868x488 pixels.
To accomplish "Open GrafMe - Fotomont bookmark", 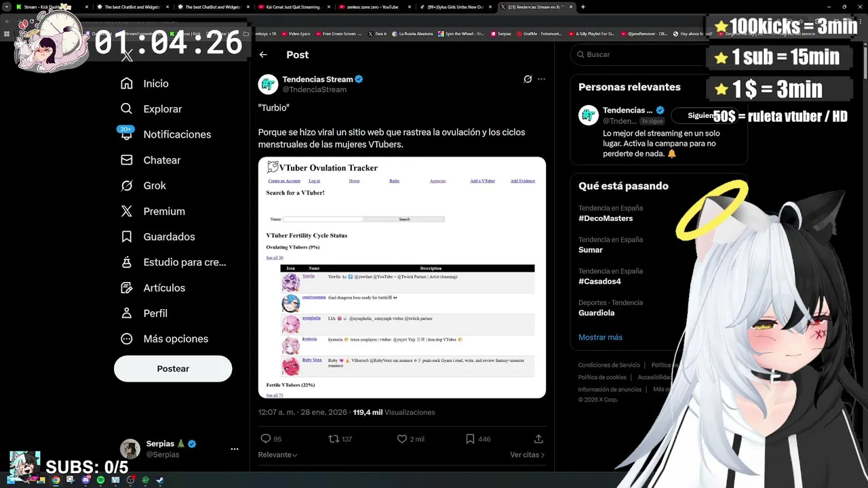I will 540,34.
